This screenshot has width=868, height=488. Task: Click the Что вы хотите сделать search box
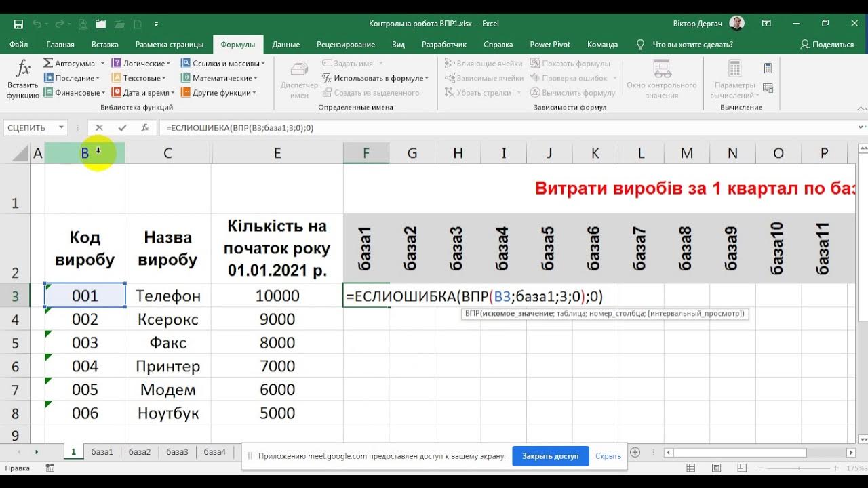click(x=692, y=45)
